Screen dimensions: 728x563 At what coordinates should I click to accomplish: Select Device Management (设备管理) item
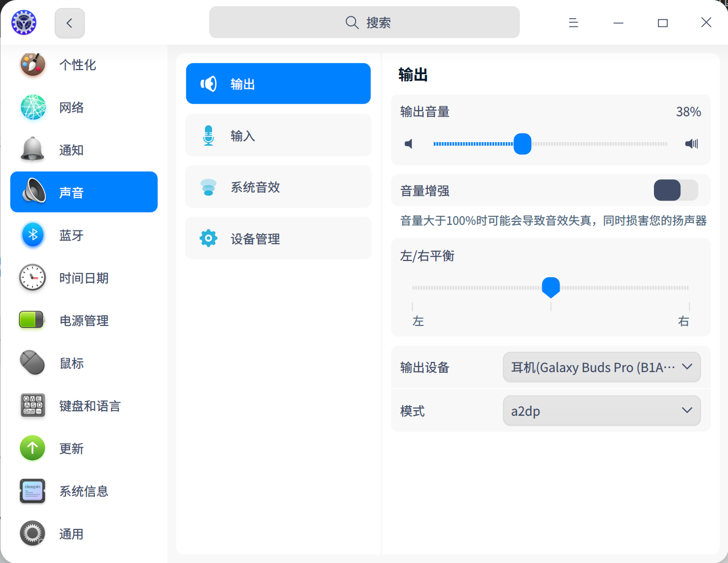pyautogui.click(x=278, y=239)
